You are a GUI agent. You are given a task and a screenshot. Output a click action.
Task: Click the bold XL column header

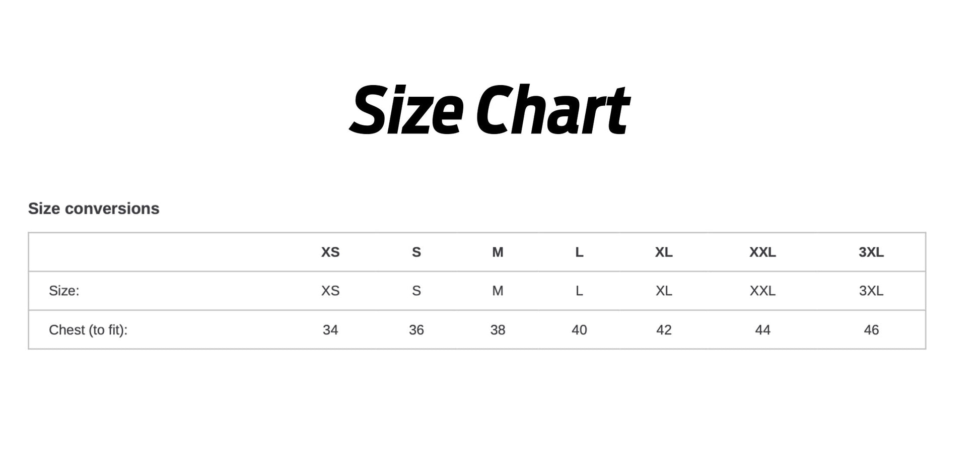click(x=664, y=252)
